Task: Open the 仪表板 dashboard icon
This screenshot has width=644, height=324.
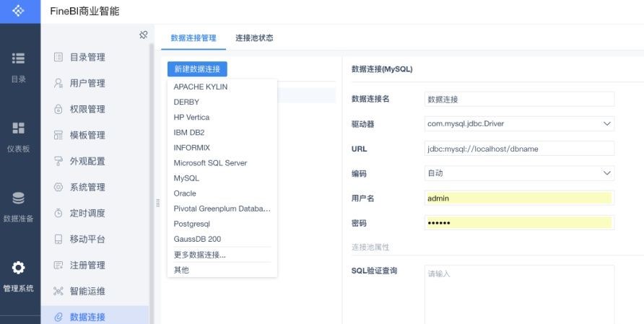Action: (18, 128)
